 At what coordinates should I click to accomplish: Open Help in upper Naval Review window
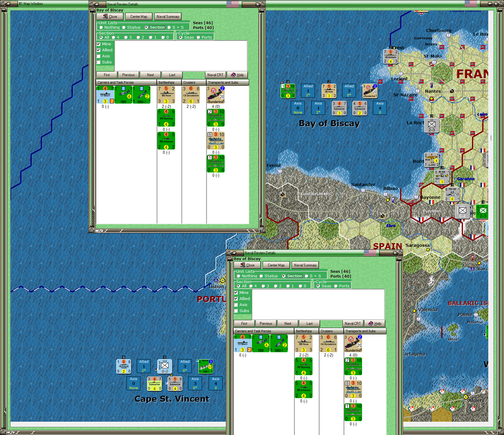click(x=237, y=75)
